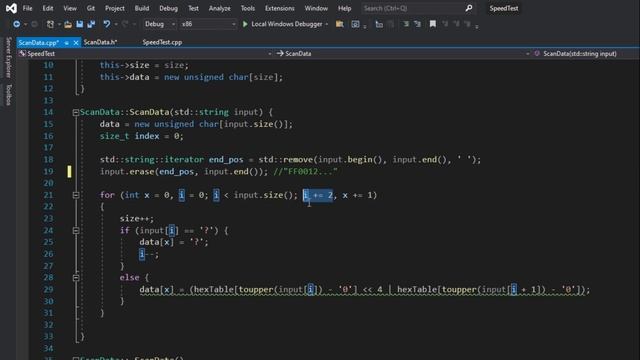The image size is (640, 360).
Task: Switch to the SpeedTest.cpp tab
Action: [162, 42]
